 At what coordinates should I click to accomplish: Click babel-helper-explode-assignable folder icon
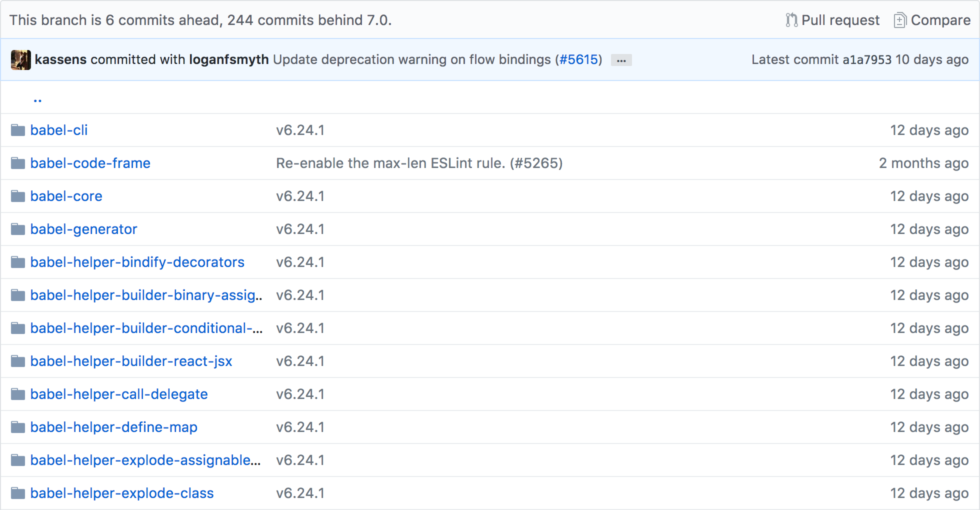tap(18, 460)
